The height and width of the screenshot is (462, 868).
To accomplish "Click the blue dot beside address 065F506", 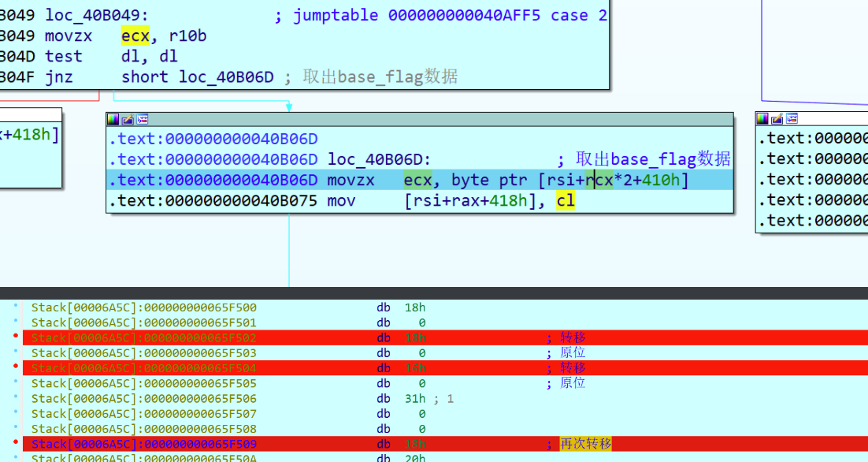I will click(17, 399).
